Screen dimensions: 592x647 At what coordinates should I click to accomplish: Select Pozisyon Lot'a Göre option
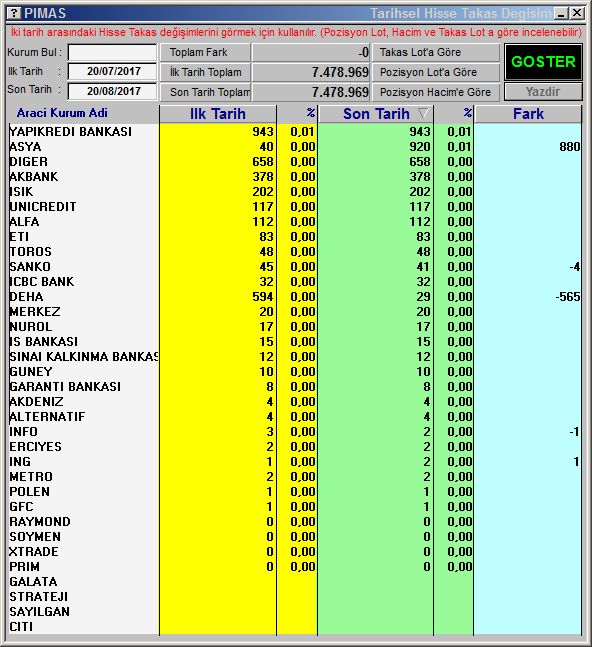point(436,72)
